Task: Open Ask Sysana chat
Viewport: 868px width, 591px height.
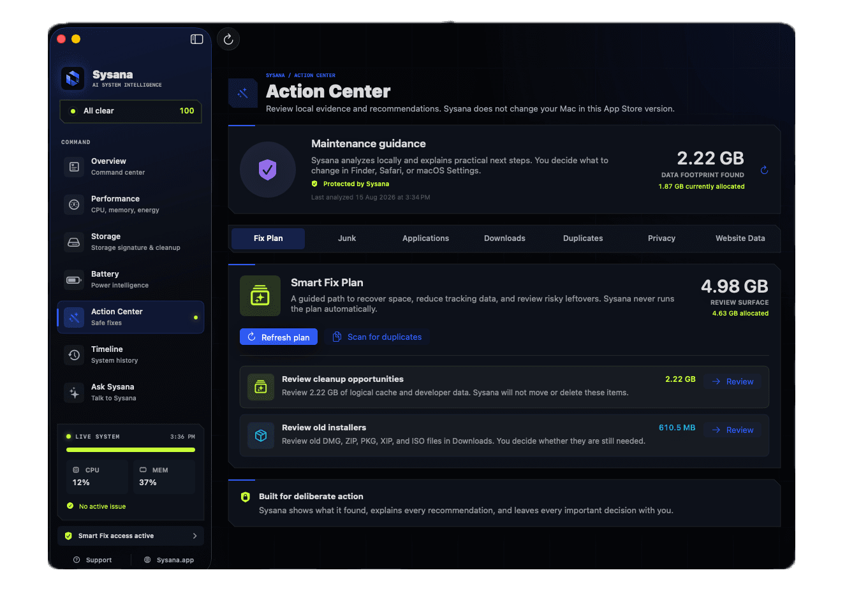Action: 131,393
